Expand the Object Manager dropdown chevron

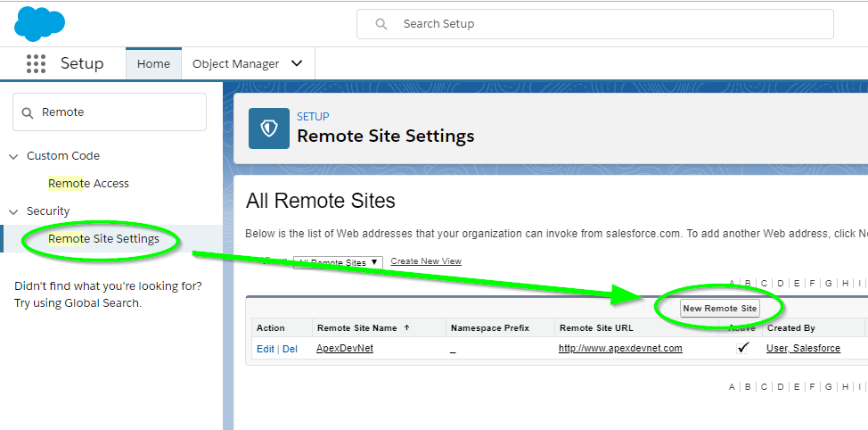[x=297, y=63]
